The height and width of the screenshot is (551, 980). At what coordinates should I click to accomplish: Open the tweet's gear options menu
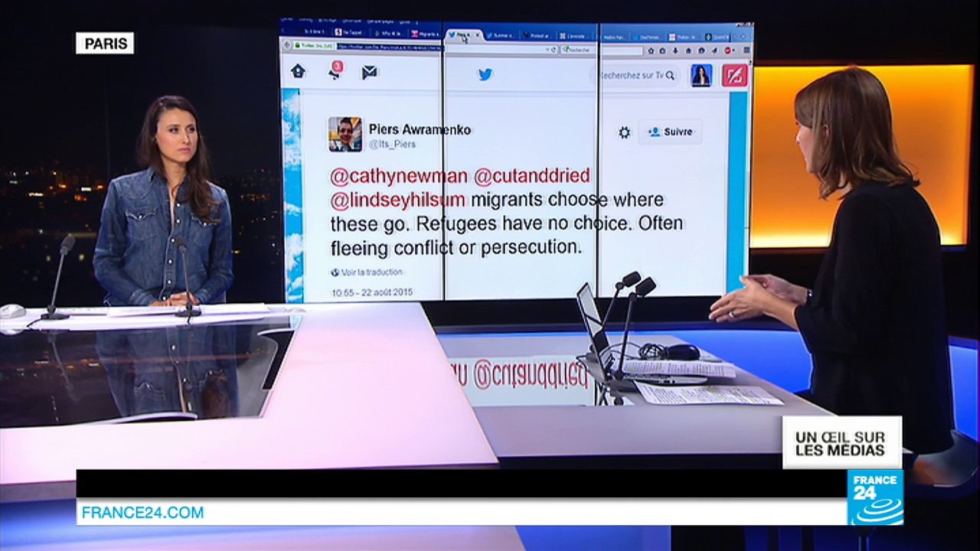coord(624,132)
